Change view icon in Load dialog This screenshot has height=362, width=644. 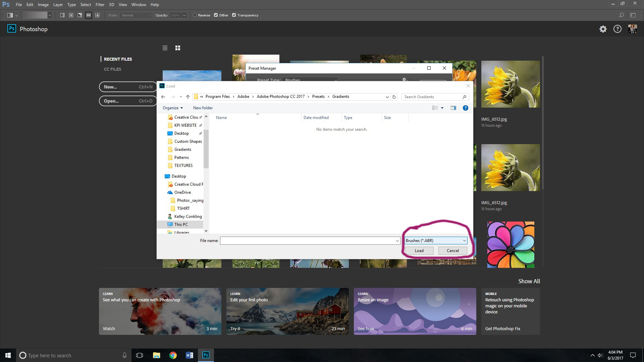(435, 108)
